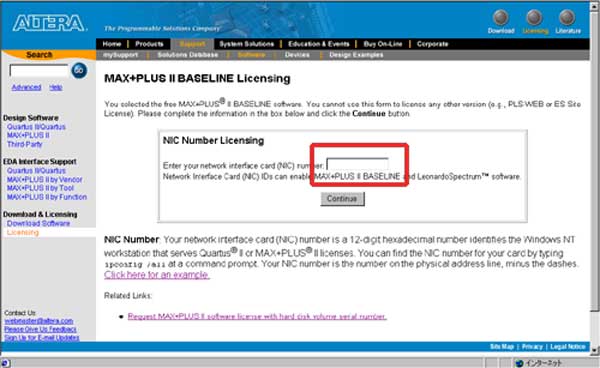Viewport: 600px width, 368px height.
Task: Open Quartus II/Quartus under EDA Interface Support
Action: [x=36, y=171]
